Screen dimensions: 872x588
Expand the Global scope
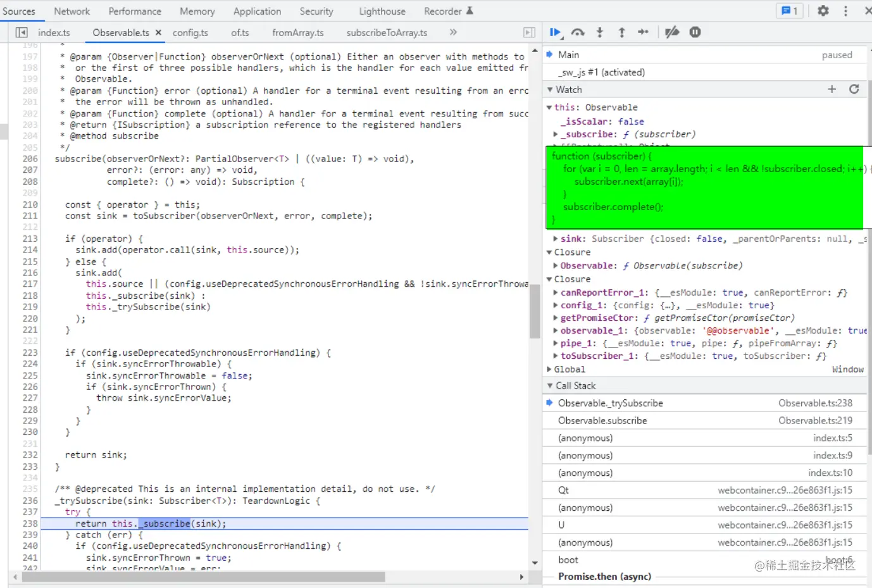(x=549, y=369)
